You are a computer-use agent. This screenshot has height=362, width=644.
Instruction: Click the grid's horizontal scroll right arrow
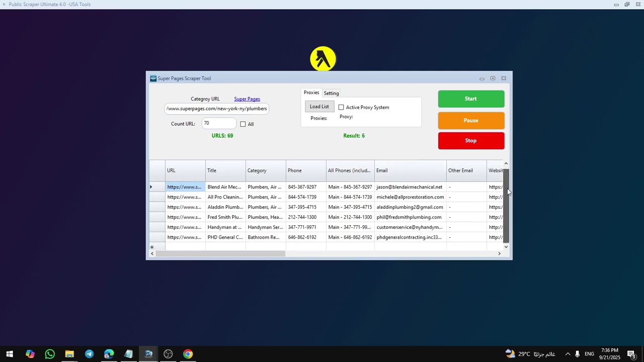coord(499,253)
